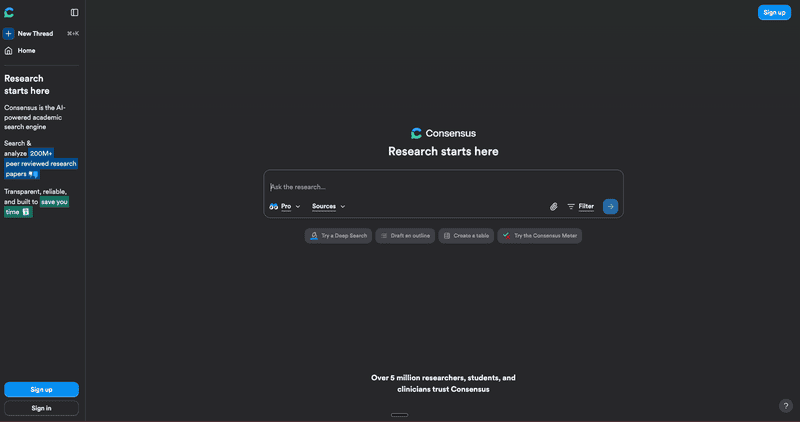Open the Filter options
The height and width of the screenshot is (422, 800).
(581, 207)
